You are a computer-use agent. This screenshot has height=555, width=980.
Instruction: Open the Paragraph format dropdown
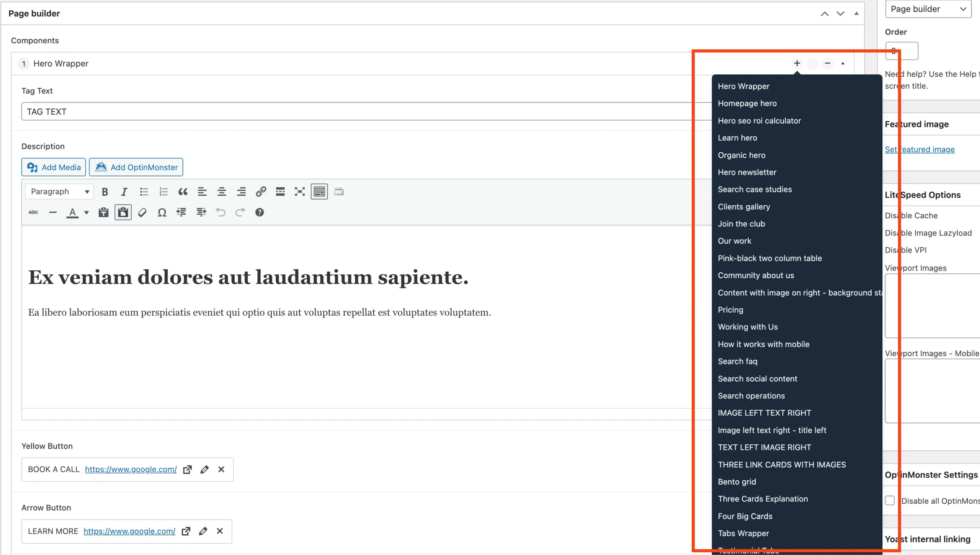[x=59, y=191]
